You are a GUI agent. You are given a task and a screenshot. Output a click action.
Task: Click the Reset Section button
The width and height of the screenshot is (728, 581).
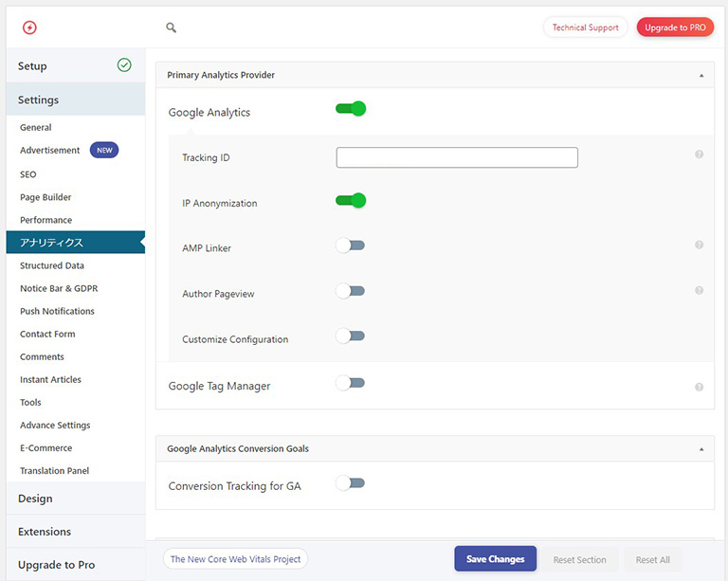coord(579,559)
